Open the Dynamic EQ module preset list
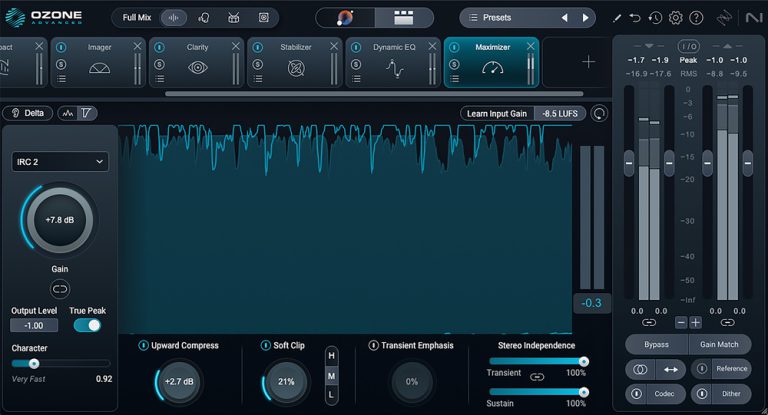This screenshot has width=768, height=415. click(356, 79)
